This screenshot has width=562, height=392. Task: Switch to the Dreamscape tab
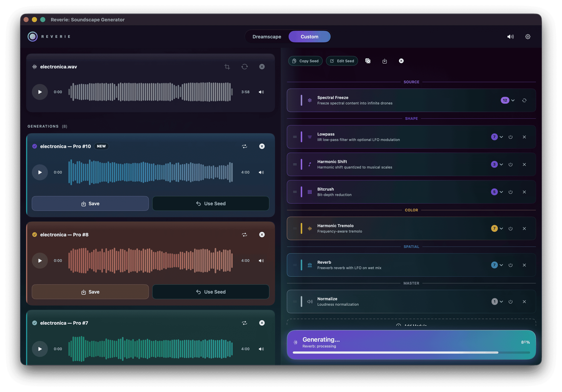[x=267, y=37]
